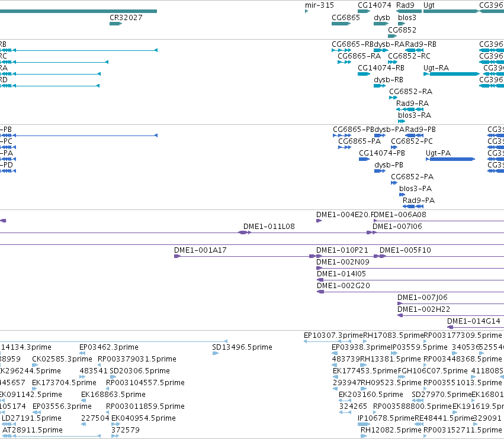Click the EK168863.5prime EST label
Screen dimensions: 504x439
(x=113, y=395)
